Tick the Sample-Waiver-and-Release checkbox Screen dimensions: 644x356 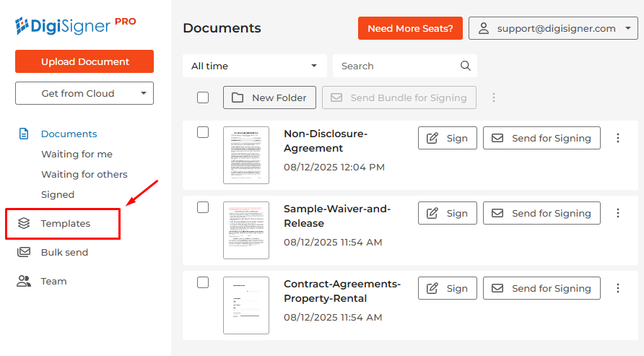203,207
